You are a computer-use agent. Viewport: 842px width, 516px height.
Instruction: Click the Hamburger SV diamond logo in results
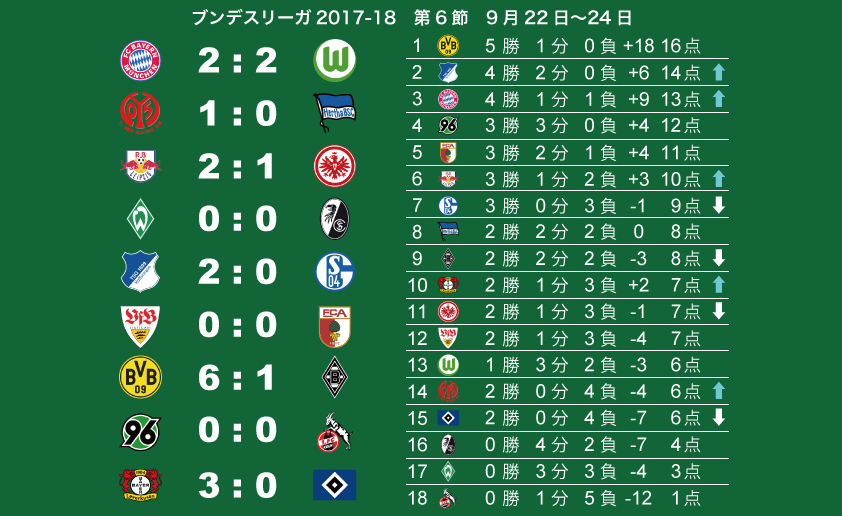335,485
